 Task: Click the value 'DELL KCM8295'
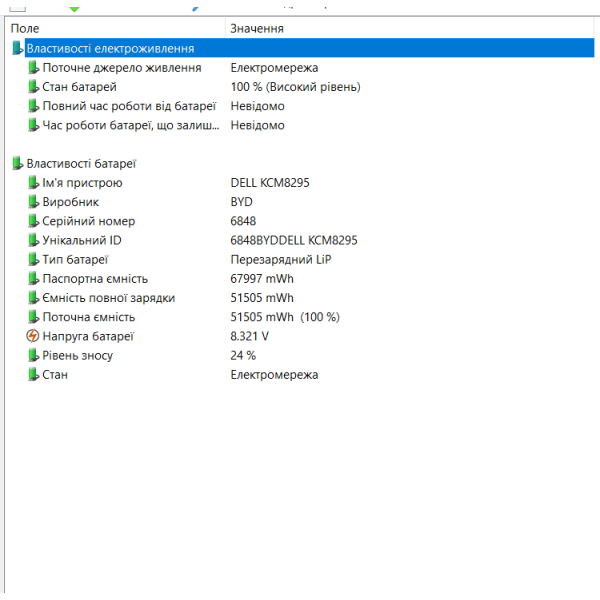[270, 183]
